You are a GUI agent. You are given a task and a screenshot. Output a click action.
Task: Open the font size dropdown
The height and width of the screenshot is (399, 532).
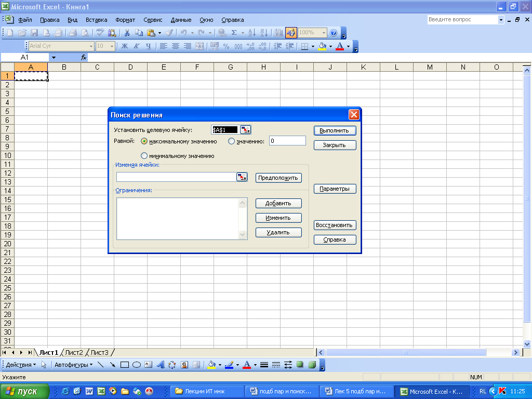coord(112,46)
